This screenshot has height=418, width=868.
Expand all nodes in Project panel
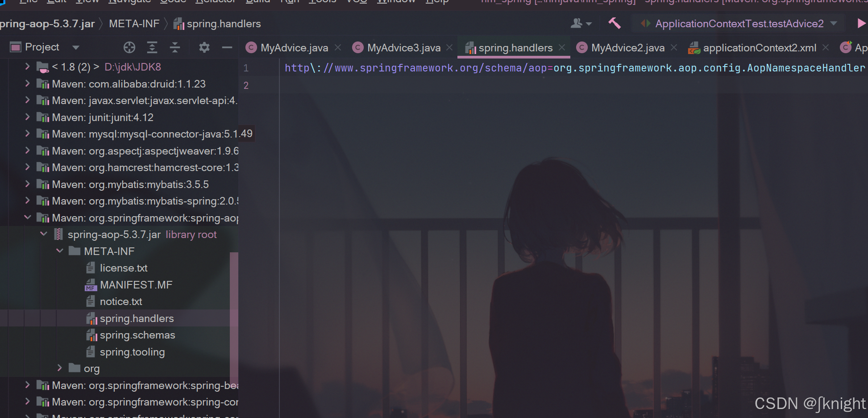point(152,47)
